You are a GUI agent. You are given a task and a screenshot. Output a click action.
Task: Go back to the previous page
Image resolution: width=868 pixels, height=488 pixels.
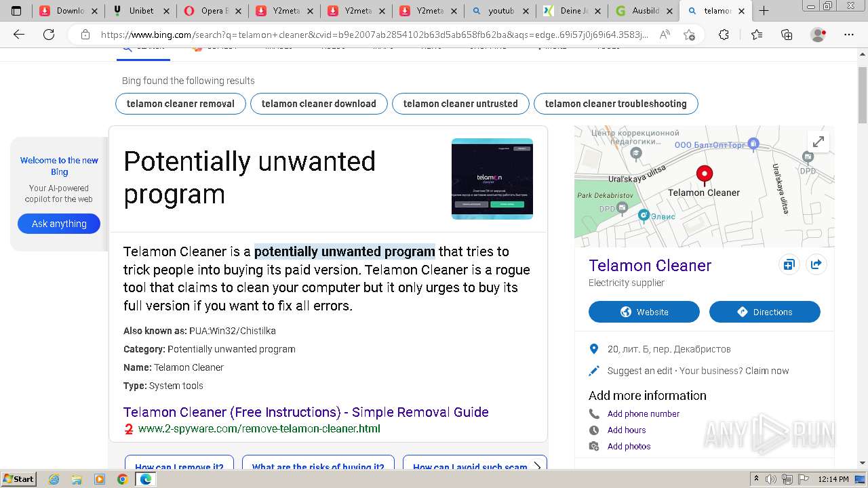coord(19,35)
